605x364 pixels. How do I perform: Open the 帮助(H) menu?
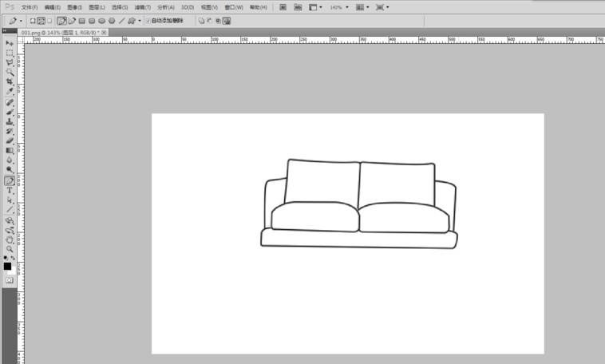click(x=259, y=7)
